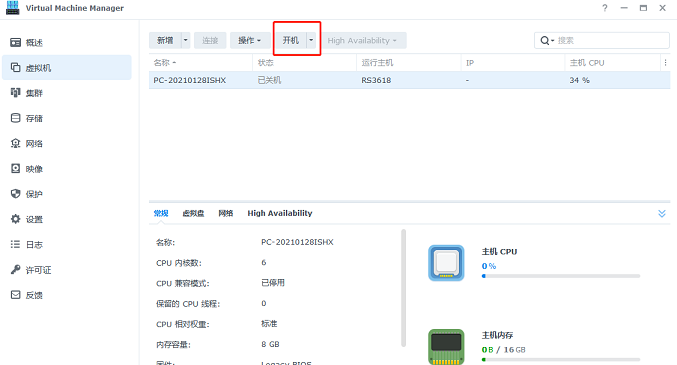The height and width of the screenshot is (365, 677).
Task: Click the Virtual Machine Manager app icon
Action: pyautogui.click(x=13, y=8)
